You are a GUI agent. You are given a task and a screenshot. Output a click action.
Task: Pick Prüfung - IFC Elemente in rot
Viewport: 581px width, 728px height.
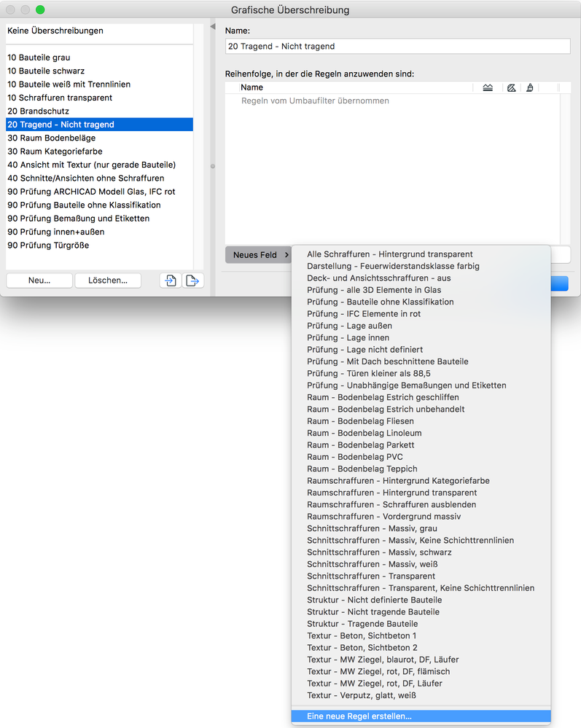(364, 314)
